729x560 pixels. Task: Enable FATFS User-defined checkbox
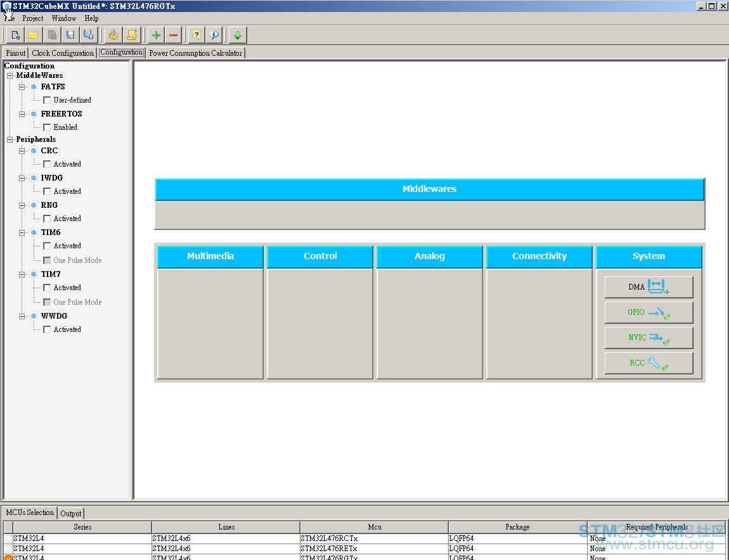(x=47, y=100)
